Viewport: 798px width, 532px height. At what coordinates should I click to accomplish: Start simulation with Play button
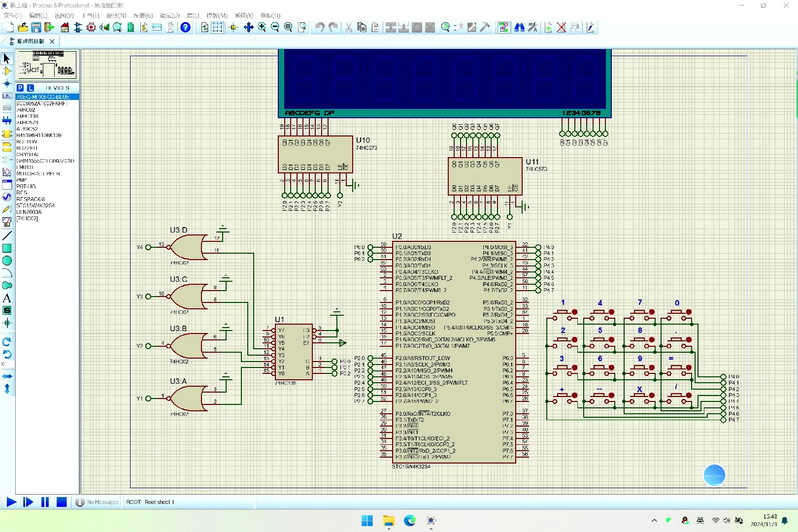11,502
